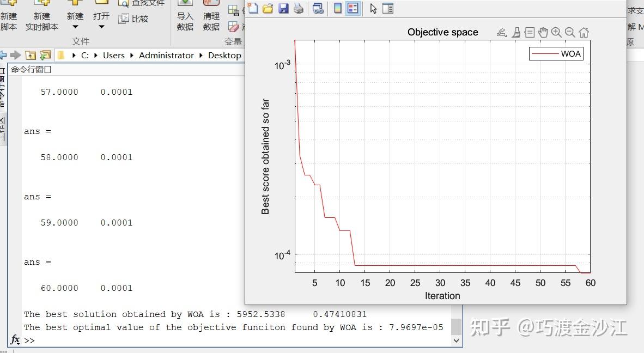Open a file with the folder icon
Image resolution: width=644 pixels, height=353 pixels.
point(268,8)
